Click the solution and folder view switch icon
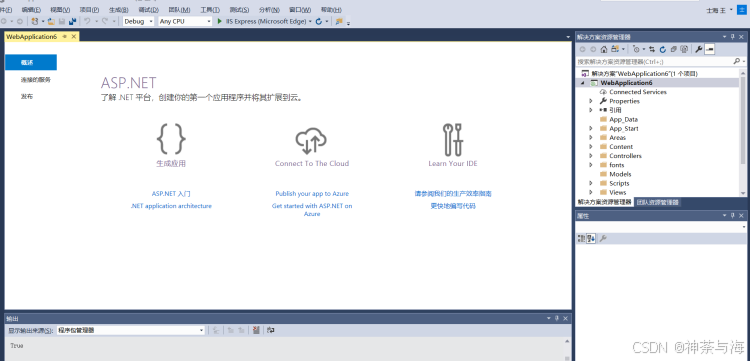 [615, 49]
